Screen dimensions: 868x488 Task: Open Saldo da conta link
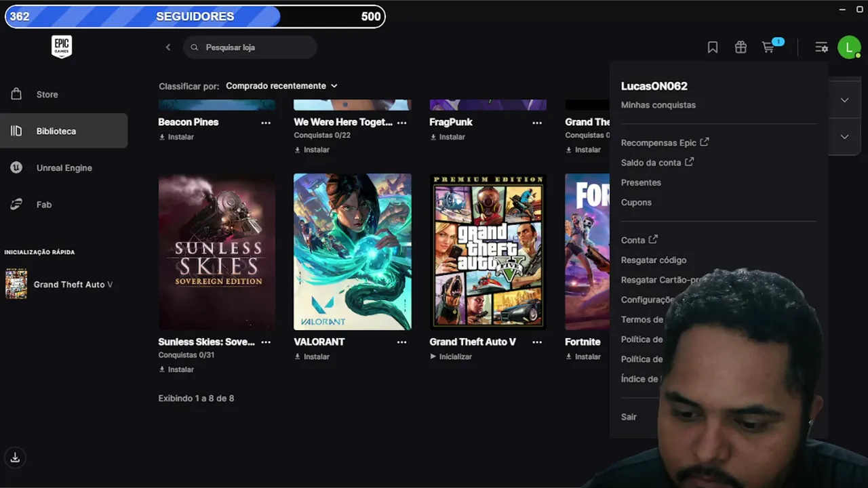(x=657, y=163)
